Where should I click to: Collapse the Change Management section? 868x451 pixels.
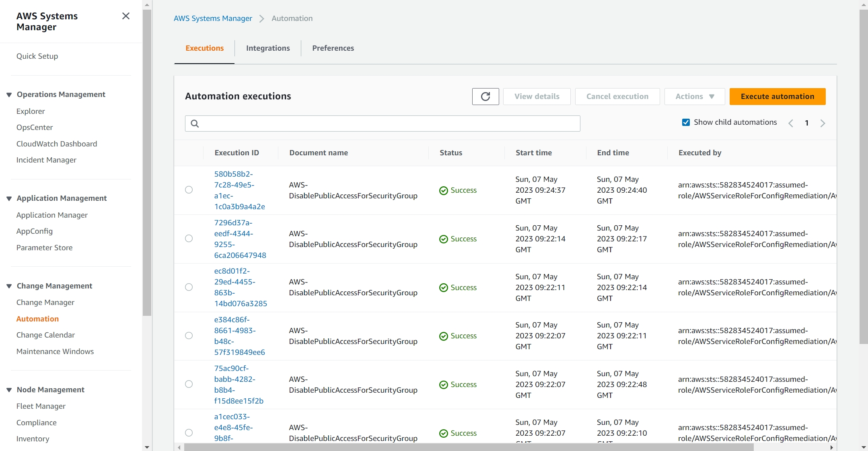(9, 286)
